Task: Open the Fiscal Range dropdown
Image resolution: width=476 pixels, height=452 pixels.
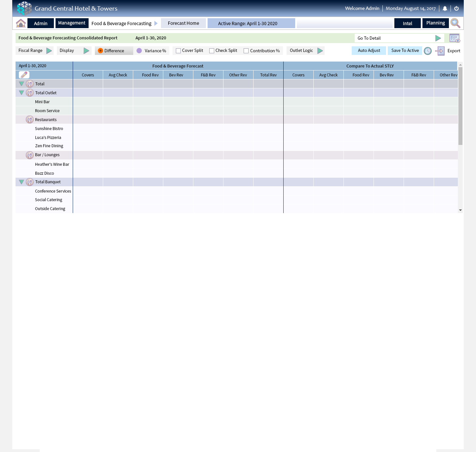Action: (x=49, y=51)
